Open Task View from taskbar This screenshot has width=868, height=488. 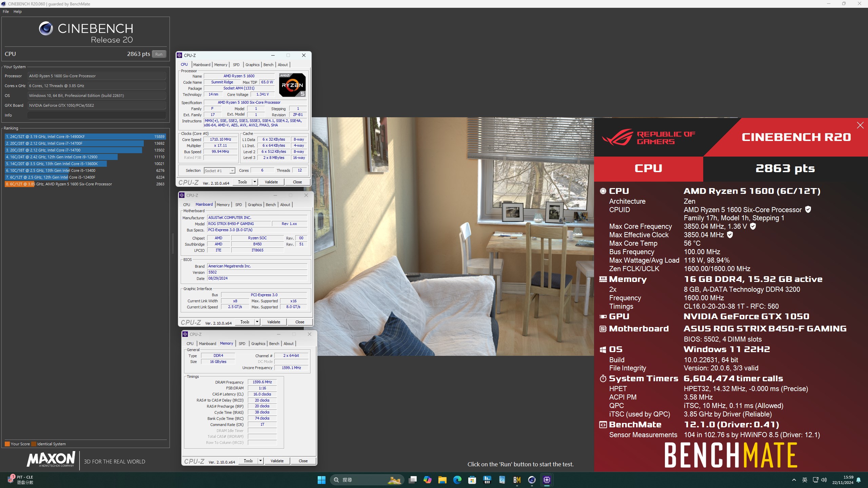point(412,480)
